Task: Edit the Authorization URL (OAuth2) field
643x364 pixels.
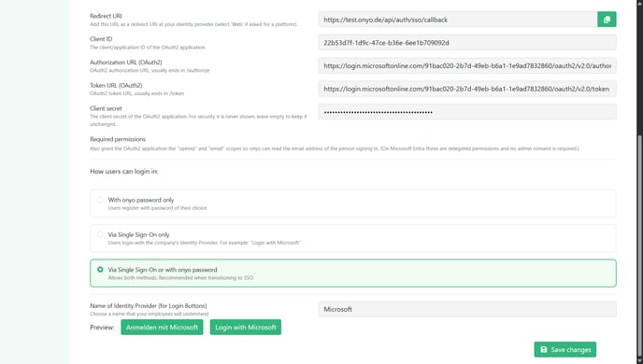Action: (x=467, y=65)
